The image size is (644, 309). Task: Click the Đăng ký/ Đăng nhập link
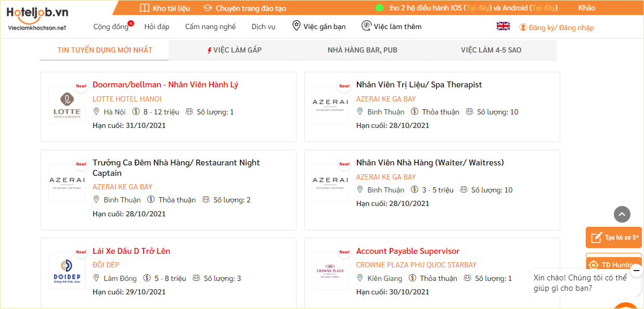click(x=561, y=28)
